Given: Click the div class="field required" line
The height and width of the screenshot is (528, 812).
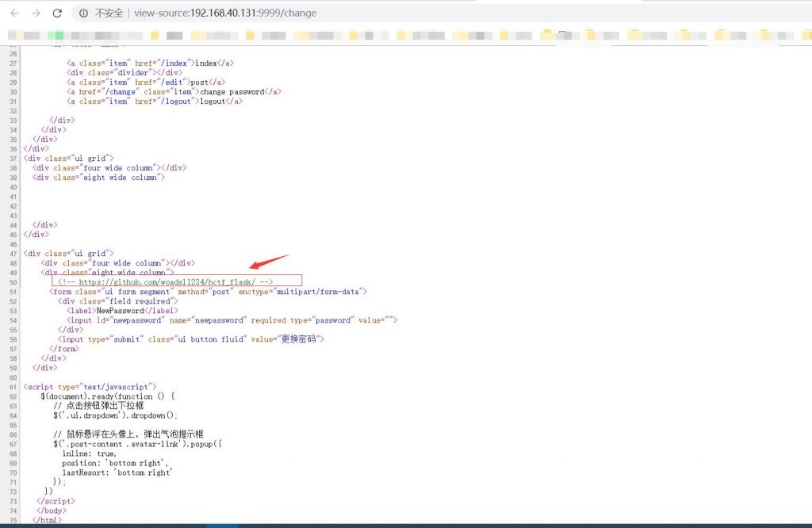Looking at the screenshot, I should click(117, 301).
